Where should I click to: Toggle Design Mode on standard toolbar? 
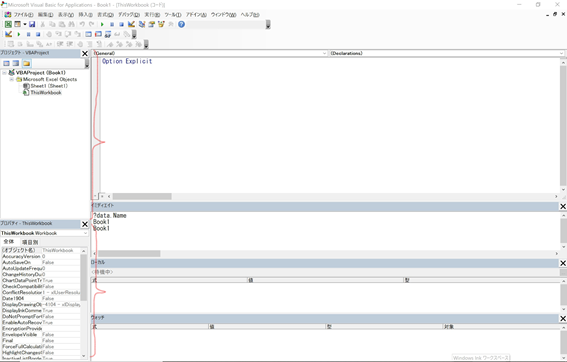pyautogui.click(x=131, y=24)
